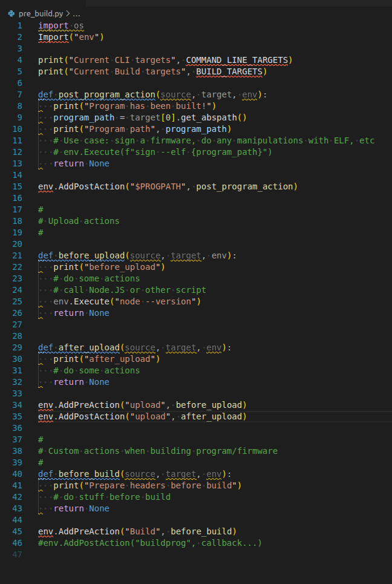This screenshot has height=584, width=392.
Task: Place cursor on post_program_action function definition
Action: [107, 94]
